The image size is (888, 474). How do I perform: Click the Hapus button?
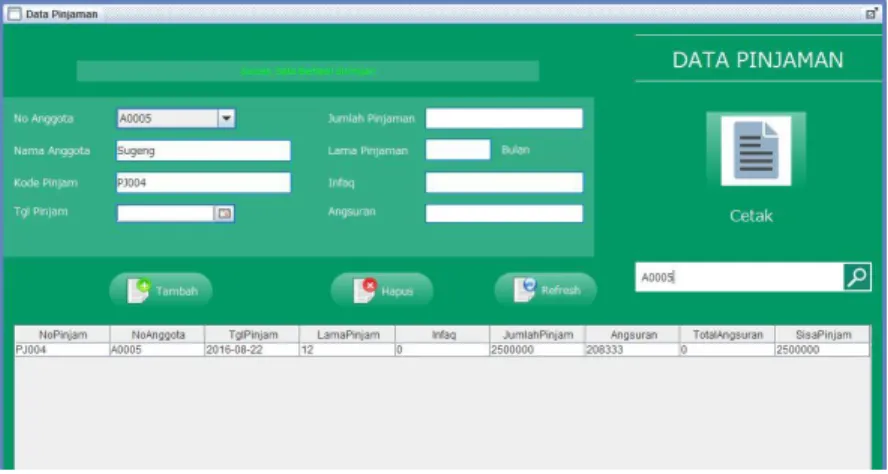382,291
